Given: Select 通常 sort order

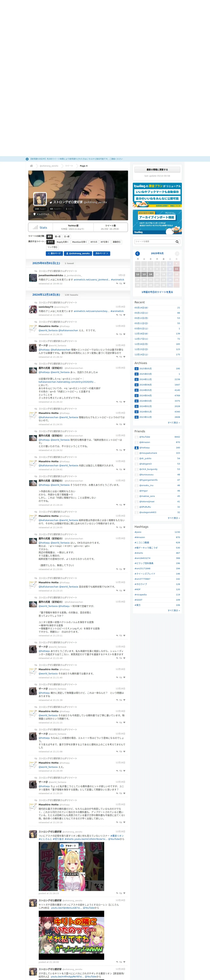Looking at the screenshot, I should (x=50, y=237).
